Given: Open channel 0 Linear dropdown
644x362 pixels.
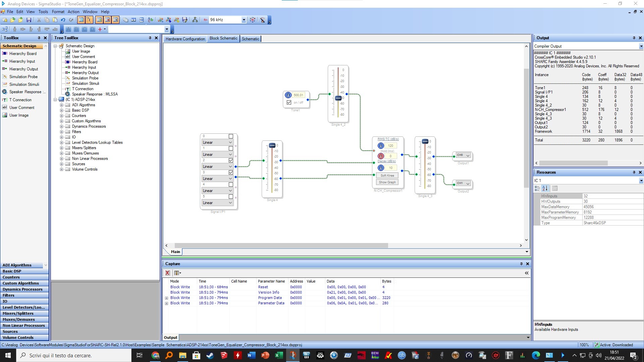Looking at the screenshot, I should (x=217, y=142).
